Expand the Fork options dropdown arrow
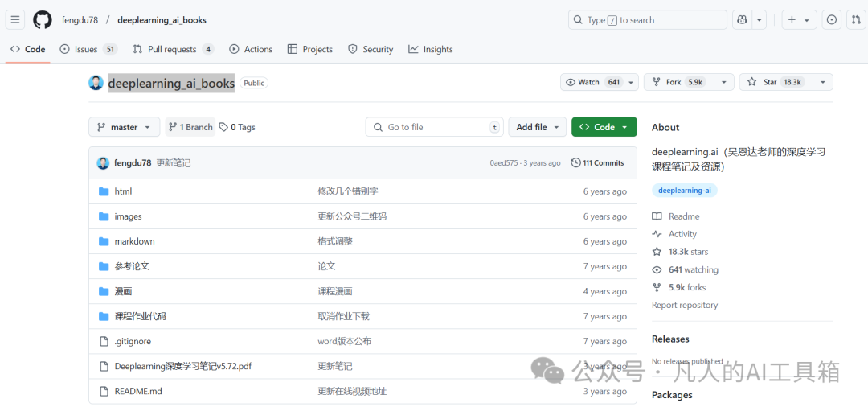The width and height of the screenshot is (868, 407). point(723,82)
